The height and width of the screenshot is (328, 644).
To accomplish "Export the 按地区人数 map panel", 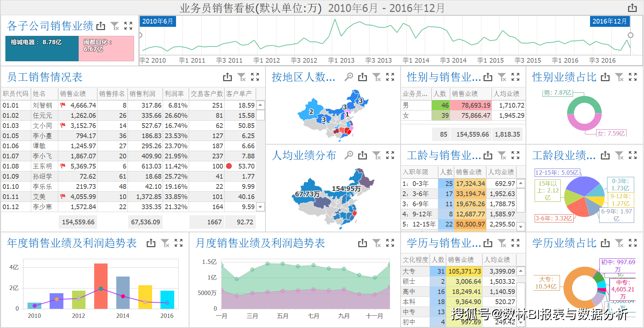I will [363, 77].
